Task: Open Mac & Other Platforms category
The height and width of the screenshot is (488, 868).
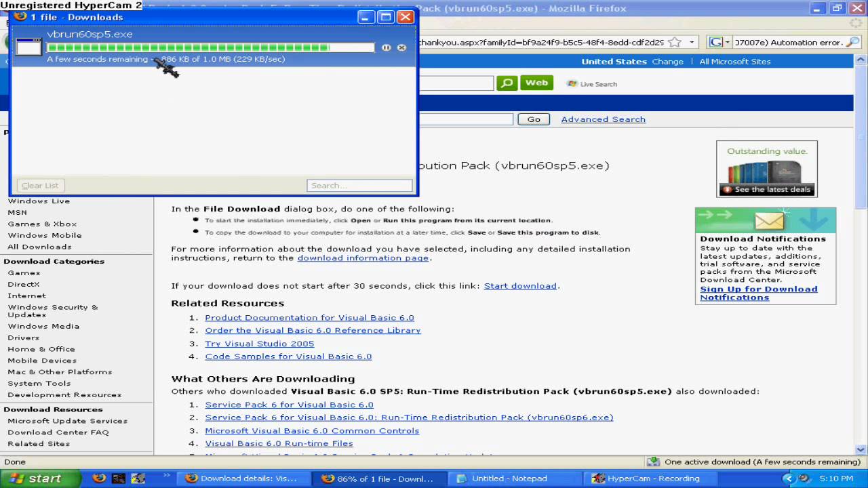Action: coord(60,372)
